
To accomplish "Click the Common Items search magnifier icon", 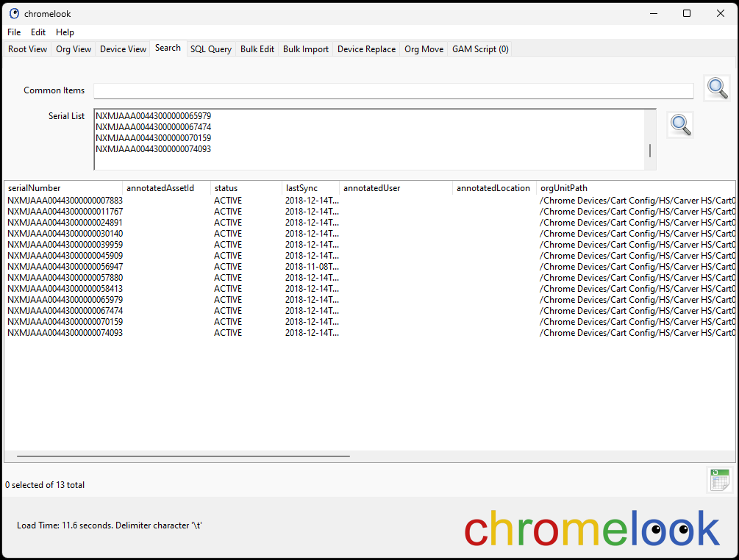I will tap(716, 87).
